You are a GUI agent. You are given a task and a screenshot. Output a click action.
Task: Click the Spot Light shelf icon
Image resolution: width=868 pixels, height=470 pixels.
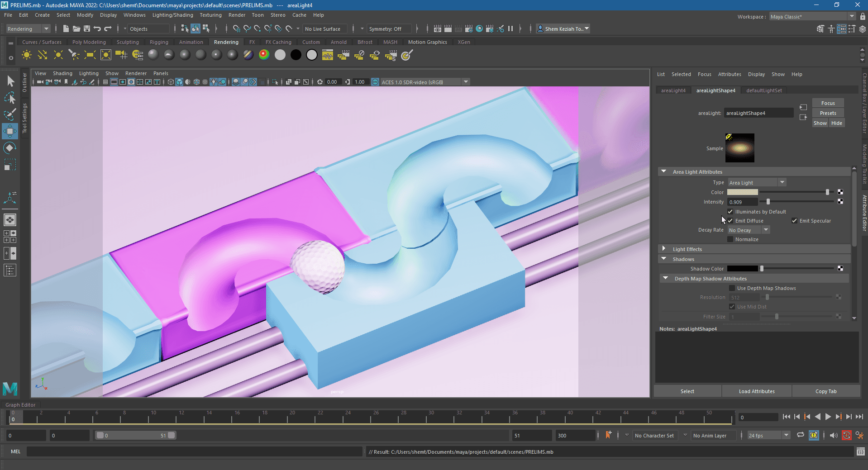tap(74, 55)
